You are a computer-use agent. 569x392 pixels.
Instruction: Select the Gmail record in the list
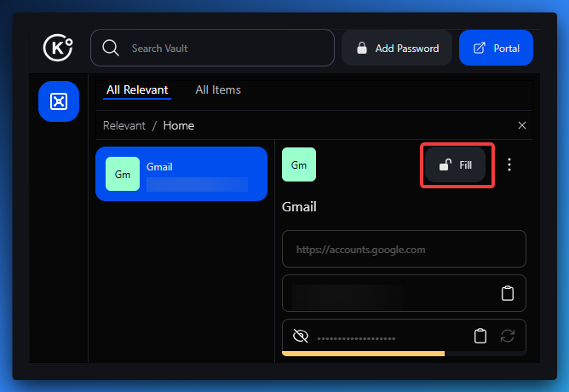point(181,174)
